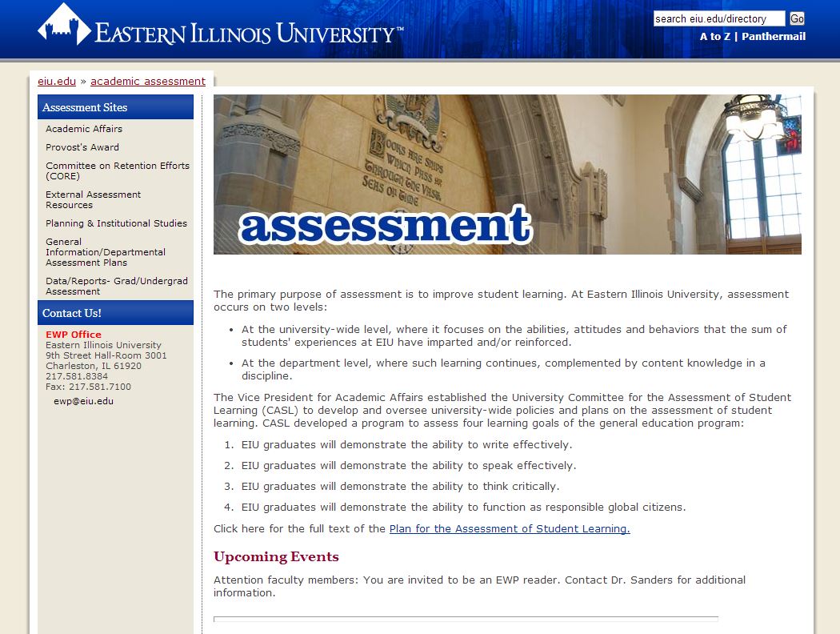Viewport: 840px width, 634px height.
Task: Click the goal about writing effectively
Action: 406,445
